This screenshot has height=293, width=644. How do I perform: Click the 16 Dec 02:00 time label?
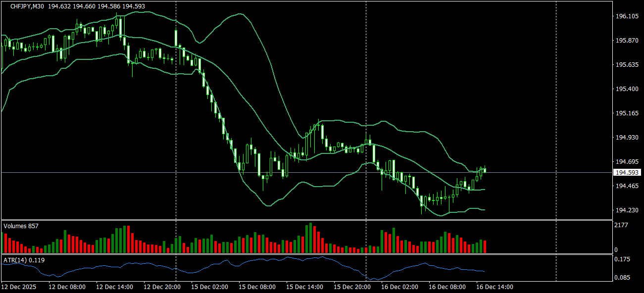[400, 287]
